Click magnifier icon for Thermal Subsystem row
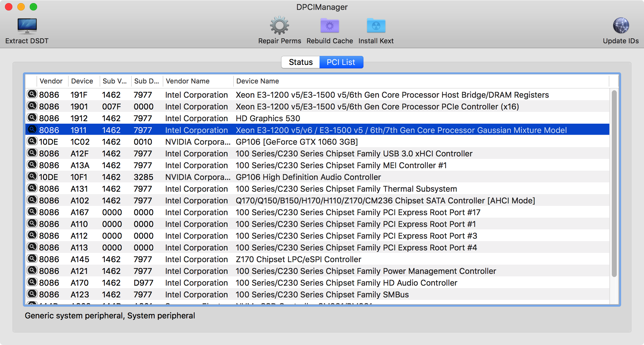The image size is (644, 345). (32, 188)
